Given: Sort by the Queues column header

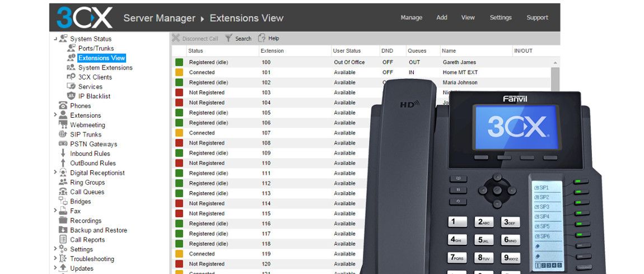Looking at the screenshot, I should (x=423, y=51).
